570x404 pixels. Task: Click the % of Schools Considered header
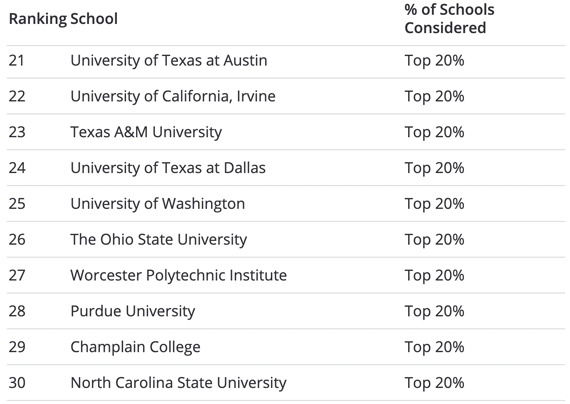pyautogui.click(x=449, y=19)
